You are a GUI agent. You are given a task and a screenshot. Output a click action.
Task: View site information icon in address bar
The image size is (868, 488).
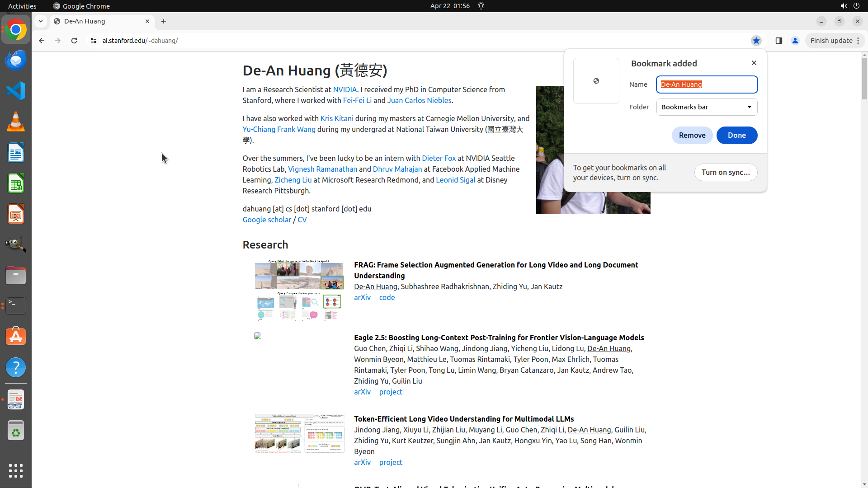[x=94, y=41]
